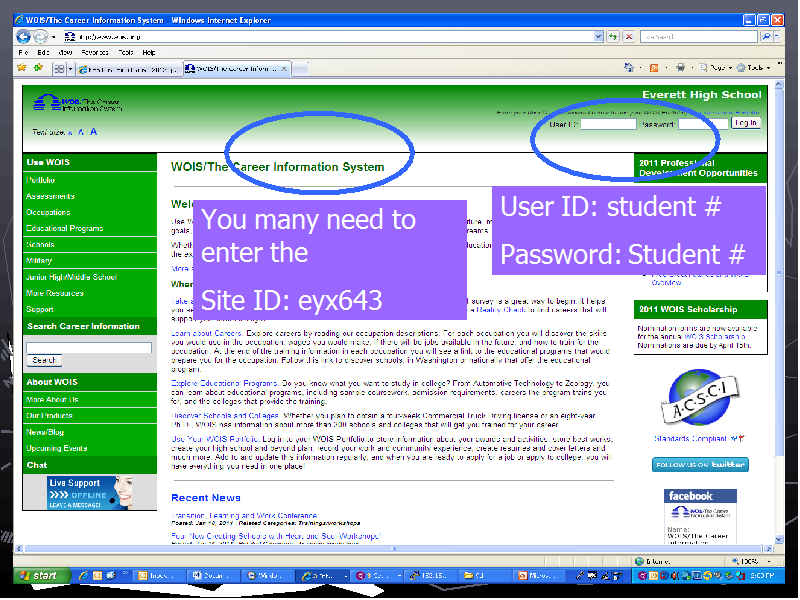Open a new blank tab
Screen dimensions: 800x600
coord(300,69)
